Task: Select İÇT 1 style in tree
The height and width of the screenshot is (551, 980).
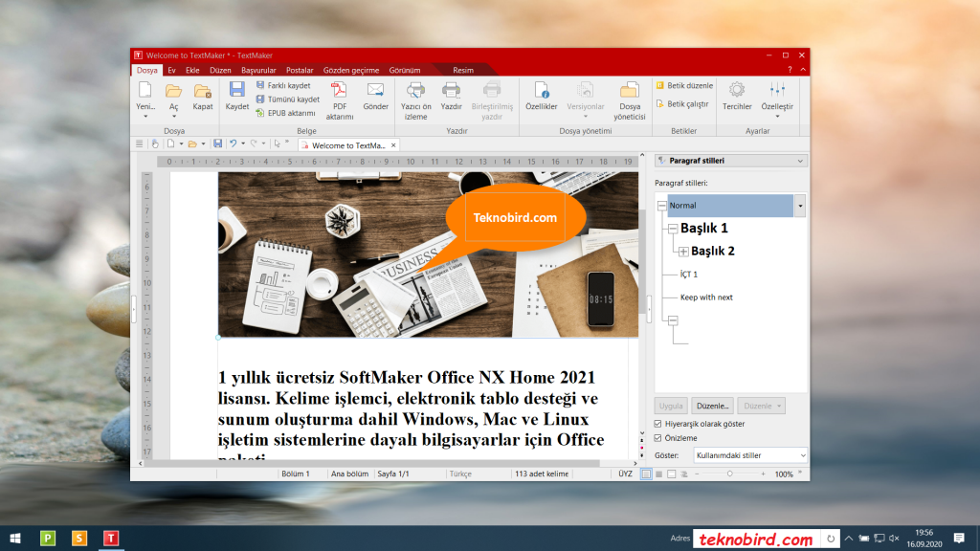Action: pos(689,275)
